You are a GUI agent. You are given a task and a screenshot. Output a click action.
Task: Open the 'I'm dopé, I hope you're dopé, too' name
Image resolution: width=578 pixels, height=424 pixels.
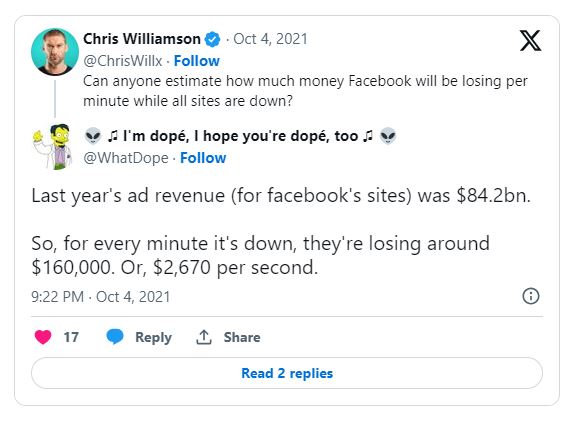coord(240,136)
